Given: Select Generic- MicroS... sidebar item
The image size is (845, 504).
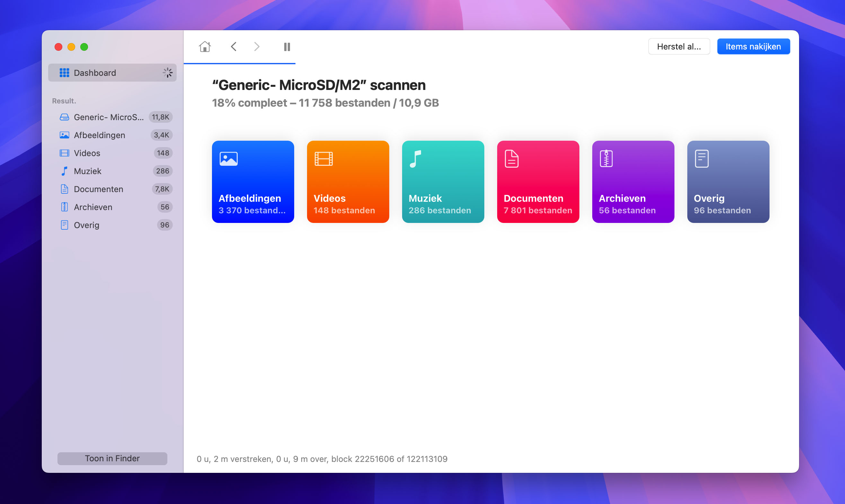Looking at the screenshot, I should pos(112,117).
